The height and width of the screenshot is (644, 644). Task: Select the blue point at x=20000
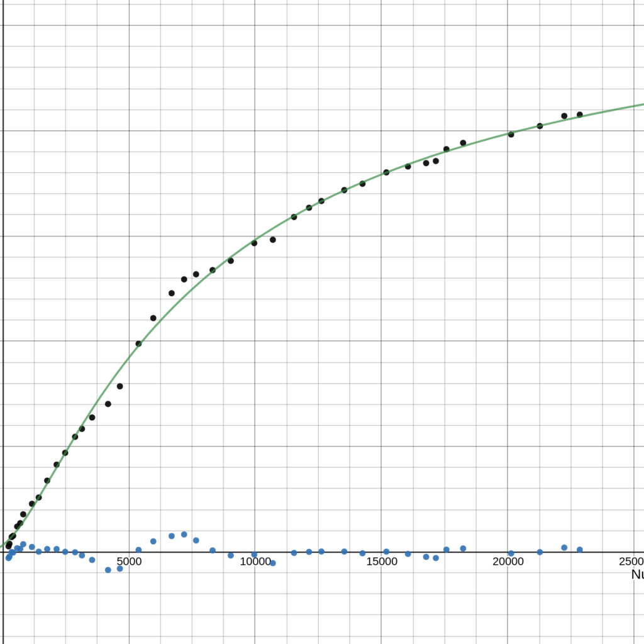click(x=511, y=553)
